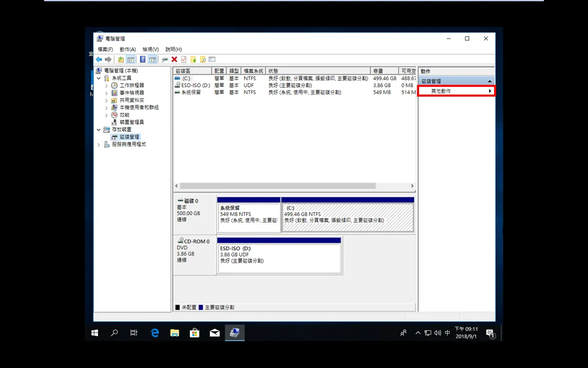Toggle the Show/Hide Action Pane icon
Screen dimensions: 588x368
[x=153, y=59]
